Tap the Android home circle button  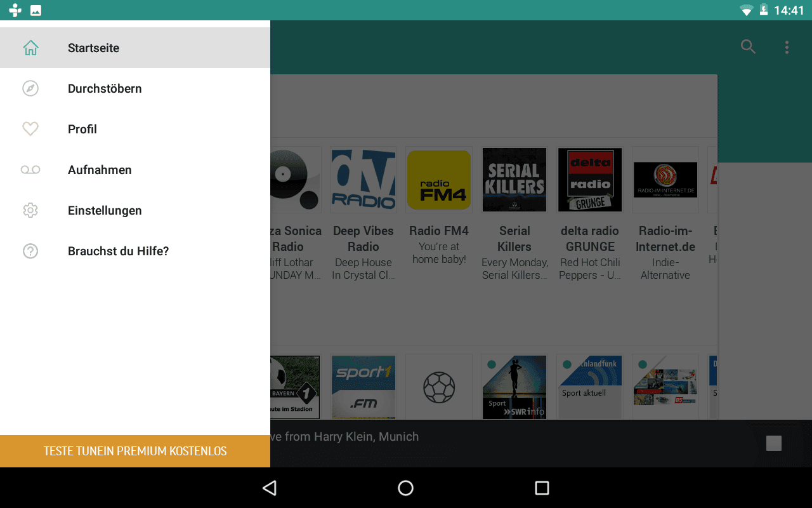405,488
